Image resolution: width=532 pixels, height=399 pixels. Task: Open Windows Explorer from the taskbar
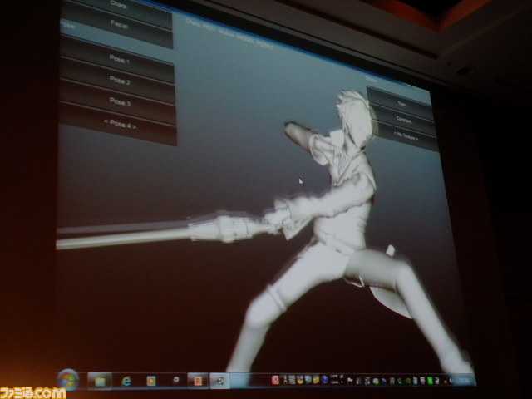tap(100, 381)
